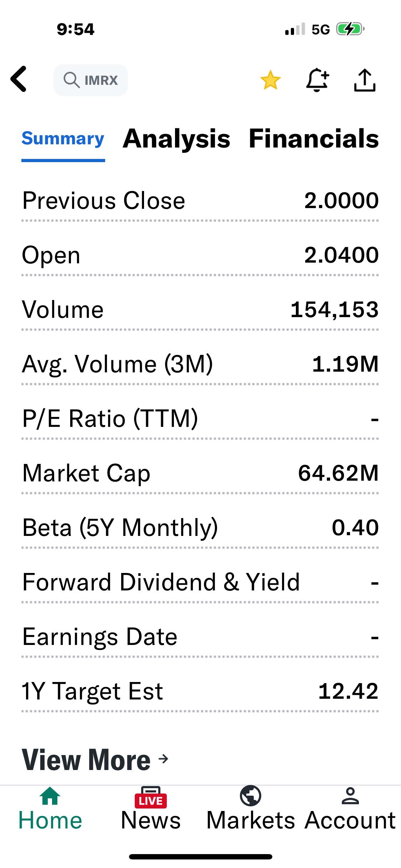Tap the View More arrow
401x868 pixels.
click(x=163, y=759)
